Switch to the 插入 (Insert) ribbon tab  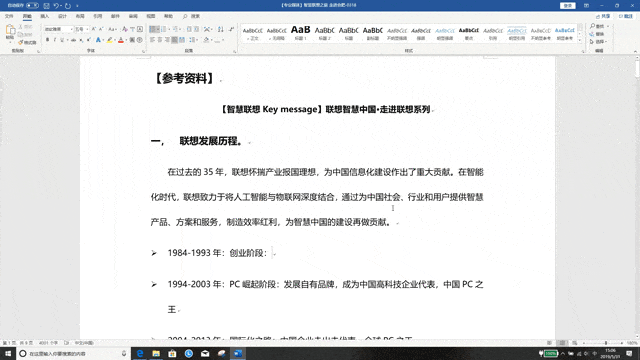44,16
